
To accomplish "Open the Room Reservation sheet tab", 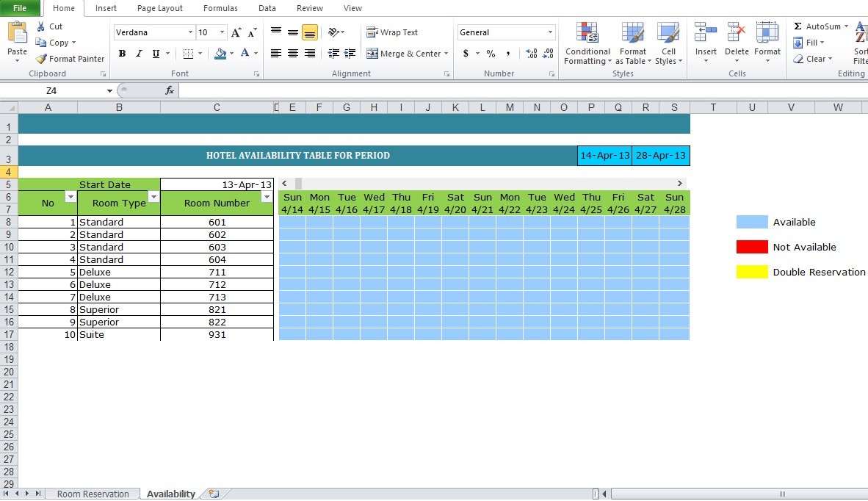I will (93, 494).
